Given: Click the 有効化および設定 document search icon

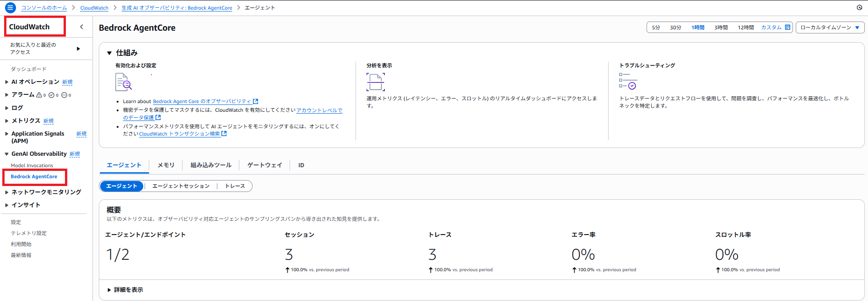Looking at the screenshot, I should click(123, 82).
